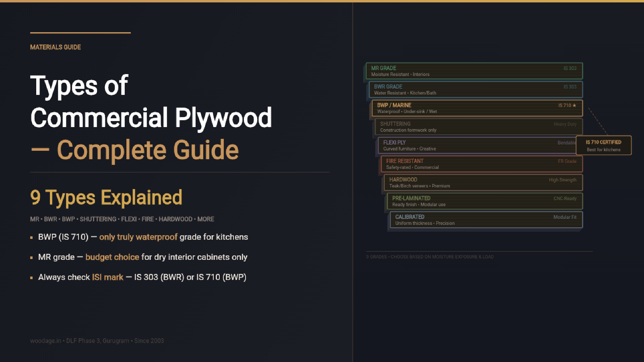Click the "Complete Guide" title text
Screen dimensions: 644x362
[x=148, y=150]
